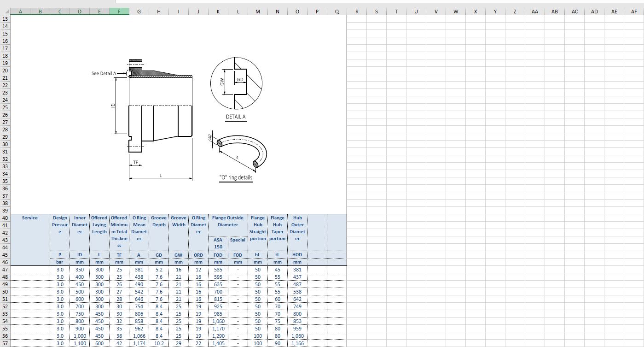Click the Select All corner triangle
This screenshot has height=347, width=644.
(5, 11)
